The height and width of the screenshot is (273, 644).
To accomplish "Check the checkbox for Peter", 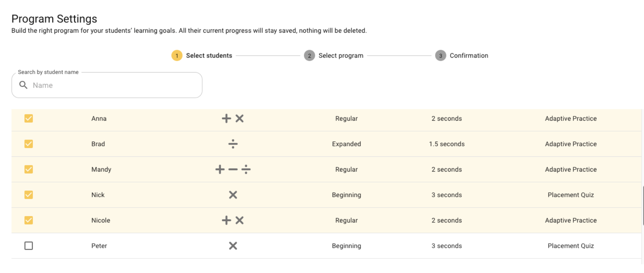I will click(x=29, y=246).
